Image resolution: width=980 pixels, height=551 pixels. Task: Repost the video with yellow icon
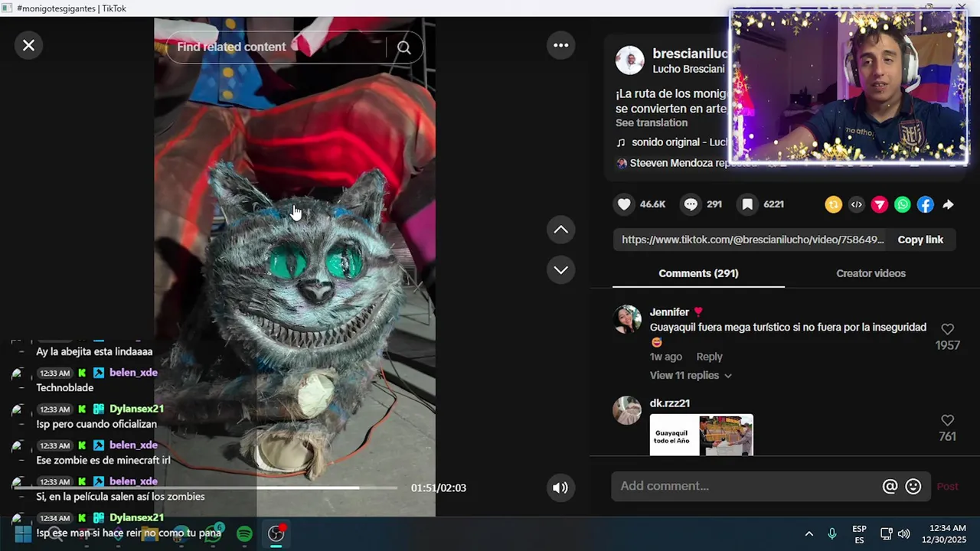(833, 204)
